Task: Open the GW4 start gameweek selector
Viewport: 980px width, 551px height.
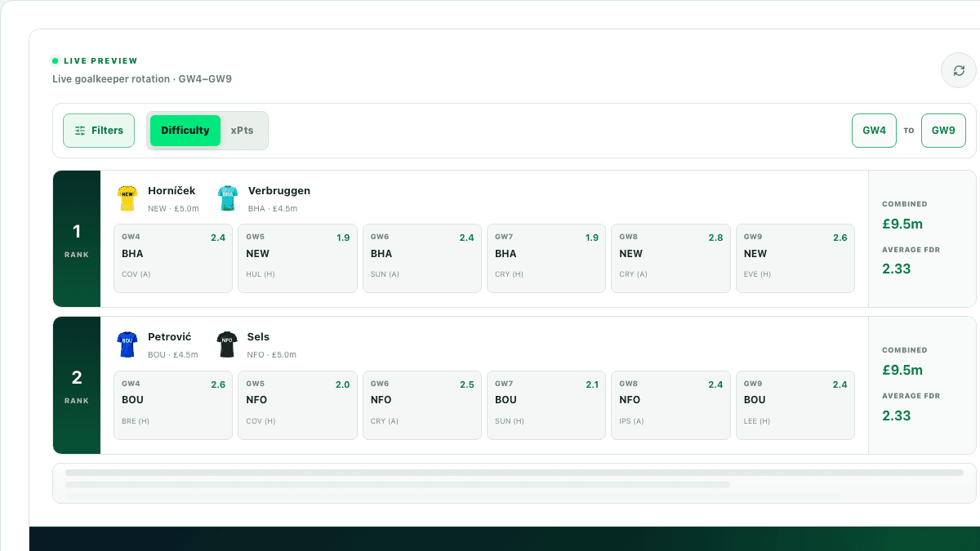Action: point(874,131)
